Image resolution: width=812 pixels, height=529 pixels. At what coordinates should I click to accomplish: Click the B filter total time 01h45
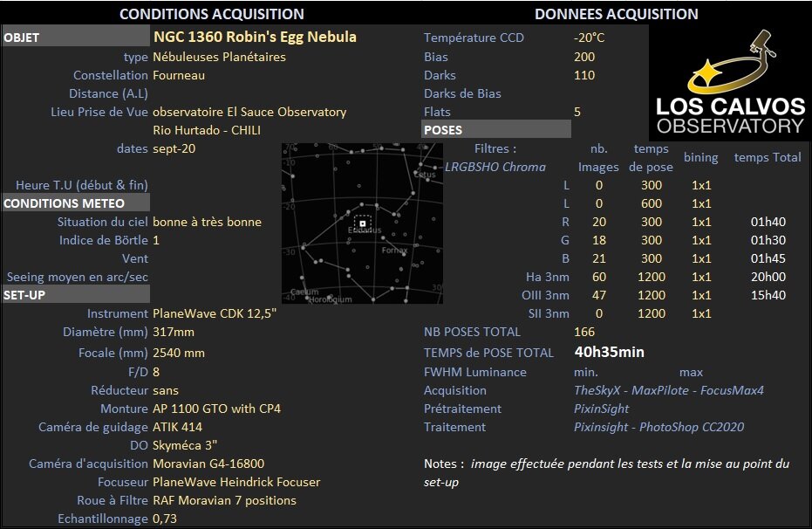pos(768,258)
